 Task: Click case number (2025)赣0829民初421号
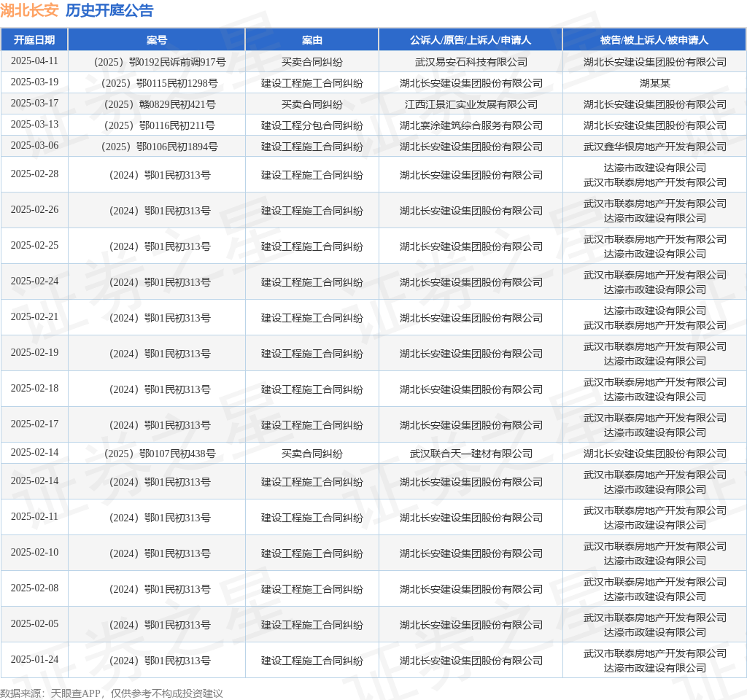click(160, 104)
